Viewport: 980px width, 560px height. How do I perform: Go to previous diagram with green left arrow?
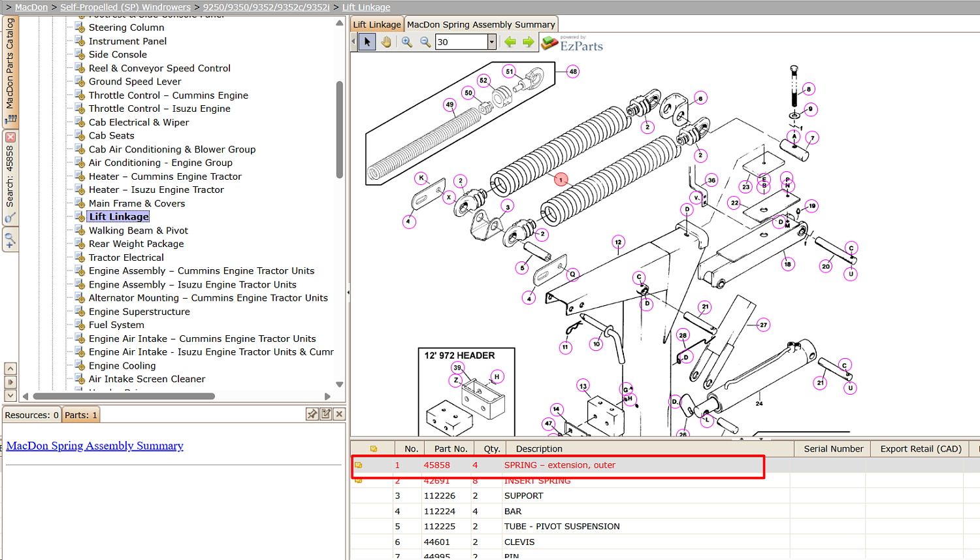[510, 42]
